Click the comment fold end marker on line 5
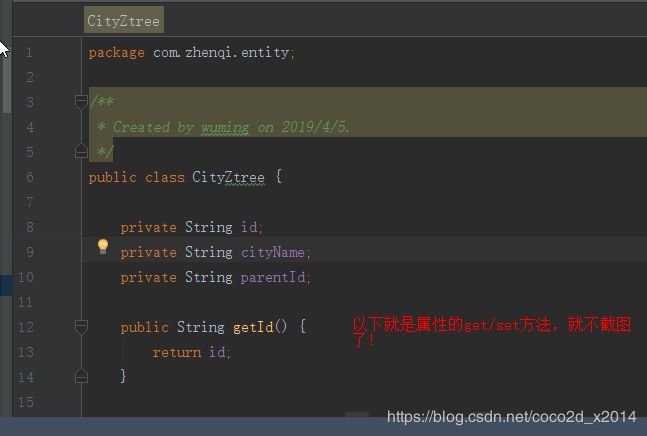Screen dimensions: 647x436 click(x=81, y=151)
